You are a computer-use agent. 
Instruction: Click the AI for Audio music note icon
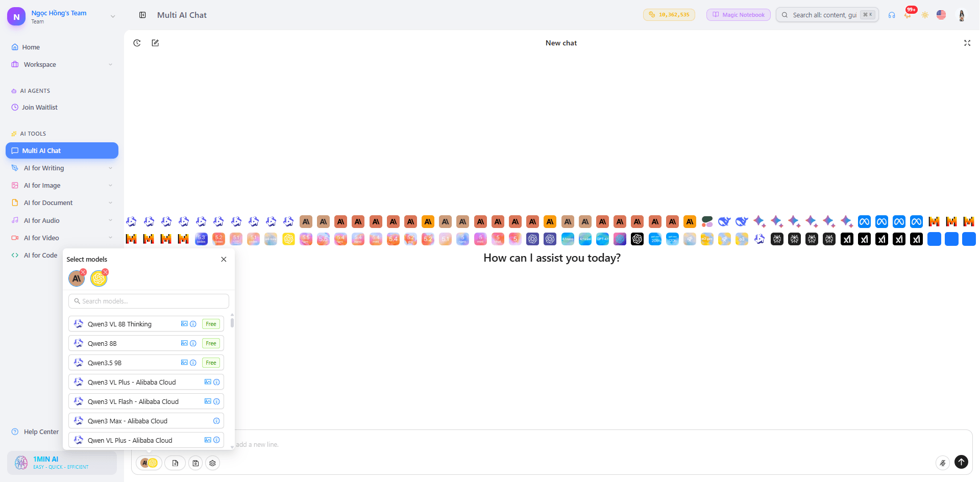tap(15, 220)
